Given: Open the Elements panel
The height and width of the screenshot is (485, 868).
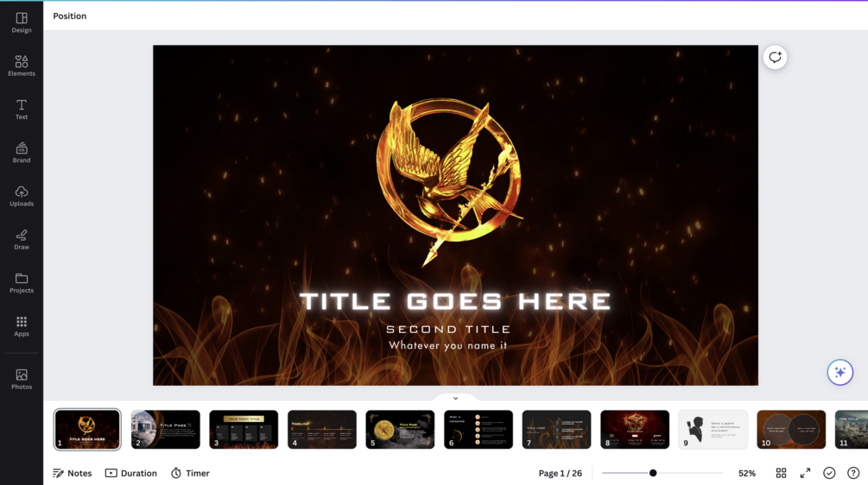Looking at the screenshot, I should pos(22,66).
